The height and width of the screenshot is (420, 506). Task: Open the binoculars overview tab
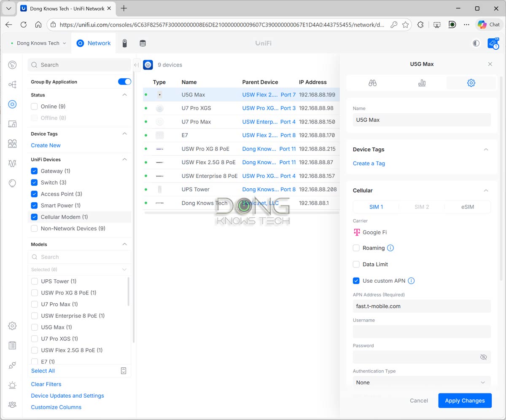372,83
